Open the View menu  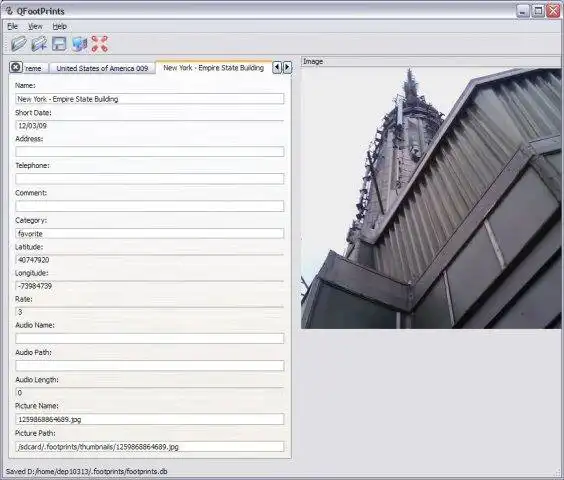[35, 26]
